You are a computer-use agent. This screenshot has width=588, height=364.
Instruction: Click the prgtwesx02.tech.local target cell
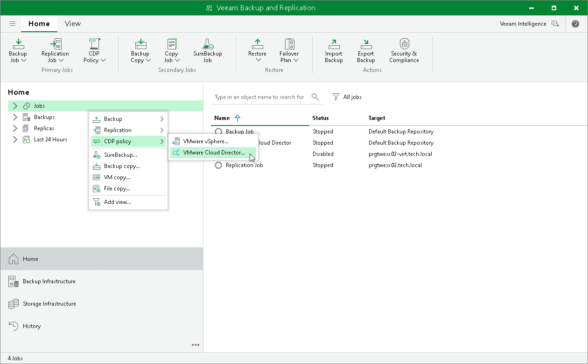click(395, 165)
